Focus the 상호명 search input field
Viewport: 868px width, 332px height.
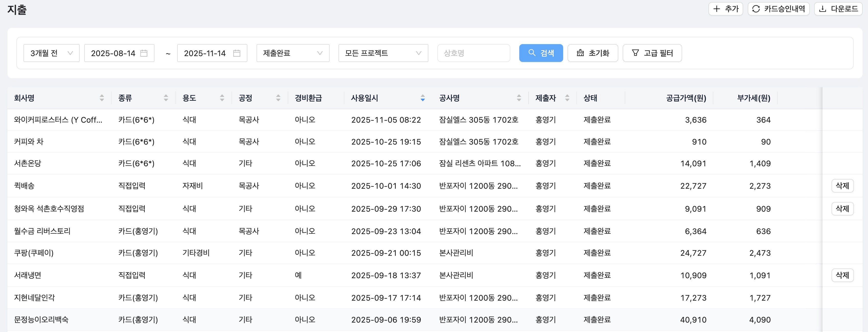pos(473,53)
